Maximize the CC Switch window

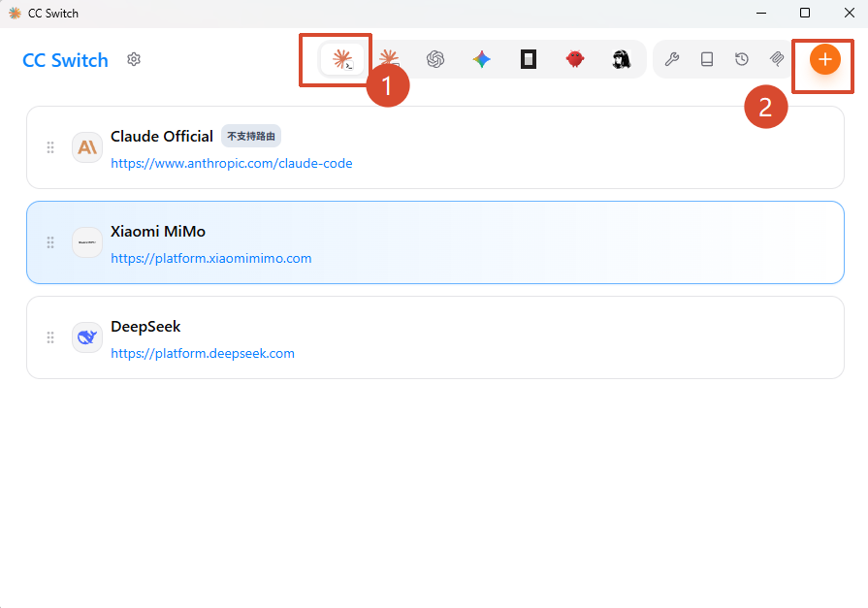pos(805,13)
